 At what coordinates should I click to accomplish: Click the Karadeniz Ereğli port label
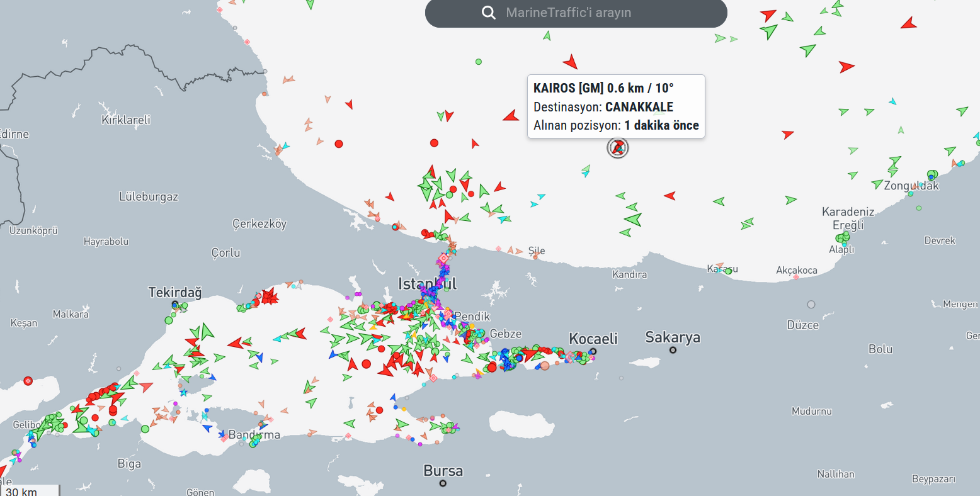click(848, 218)
